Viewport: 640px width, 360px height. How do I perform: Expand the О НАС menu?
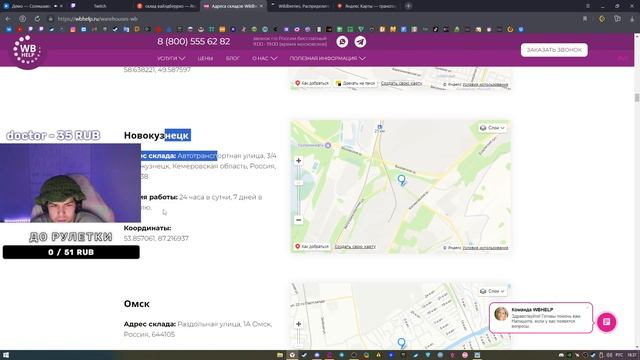[x=264, y=58]
